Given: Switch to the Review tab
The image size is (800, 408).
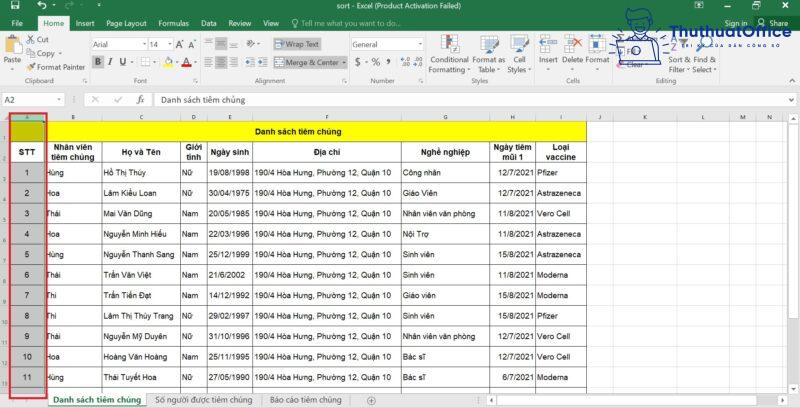Looking at the screenshot, I should coord(239,23).
